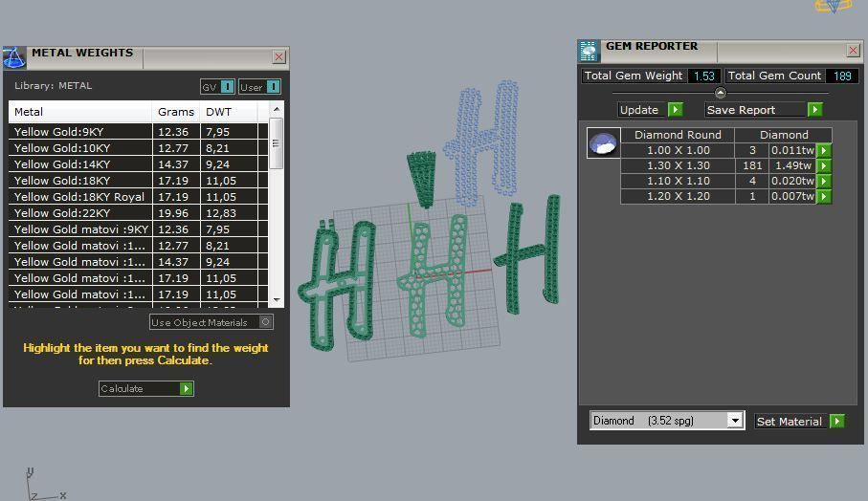Click the green arrow beside Update
Viewport: 868px width, 501px height.
coord(675,110)
